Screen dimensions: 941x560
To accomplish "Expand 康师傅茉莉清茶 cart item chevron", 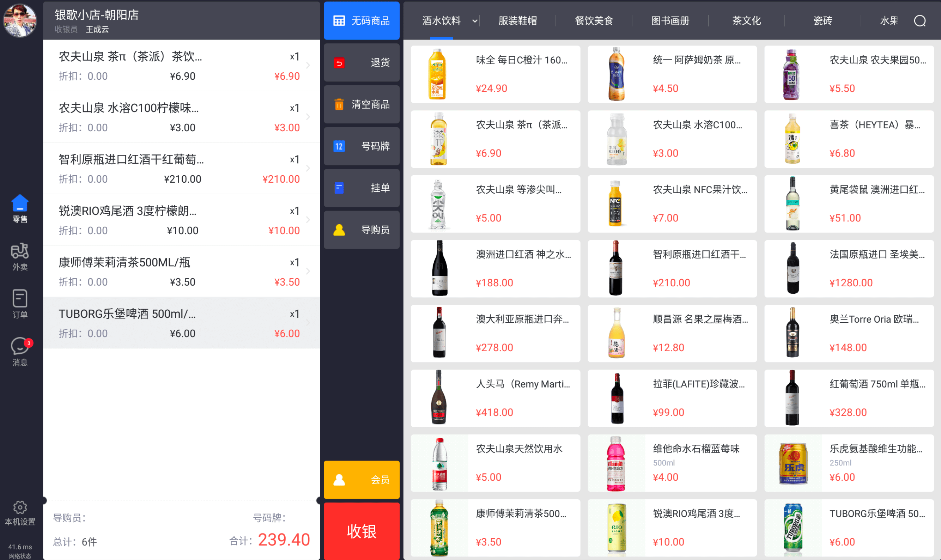I will coord(308,271).
